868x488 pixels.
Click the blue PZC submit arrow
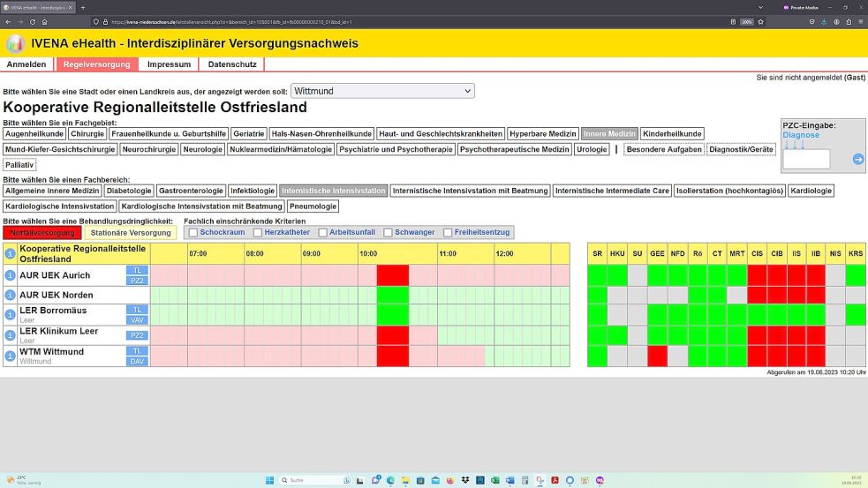click(x=858, y=160)
